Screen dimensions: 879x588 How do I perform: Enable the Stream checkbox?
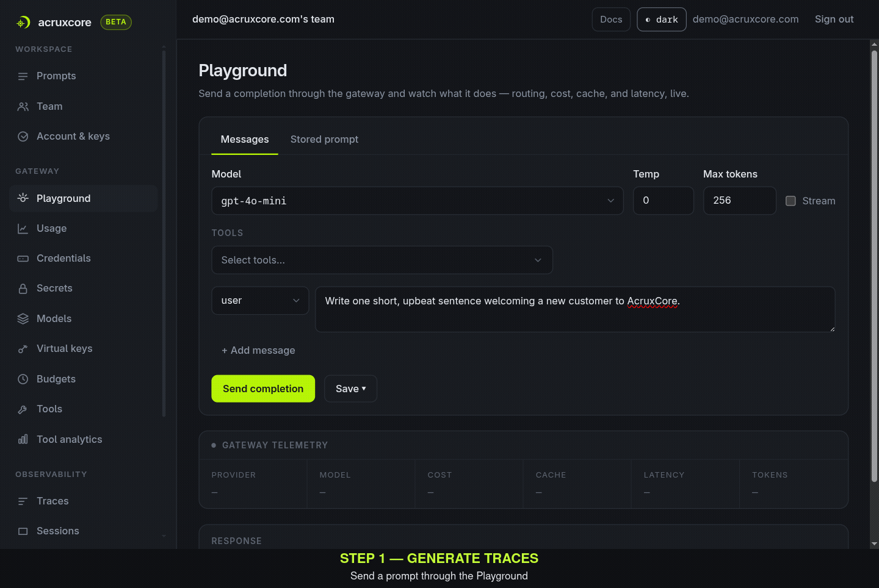click(x=790, y=201)
